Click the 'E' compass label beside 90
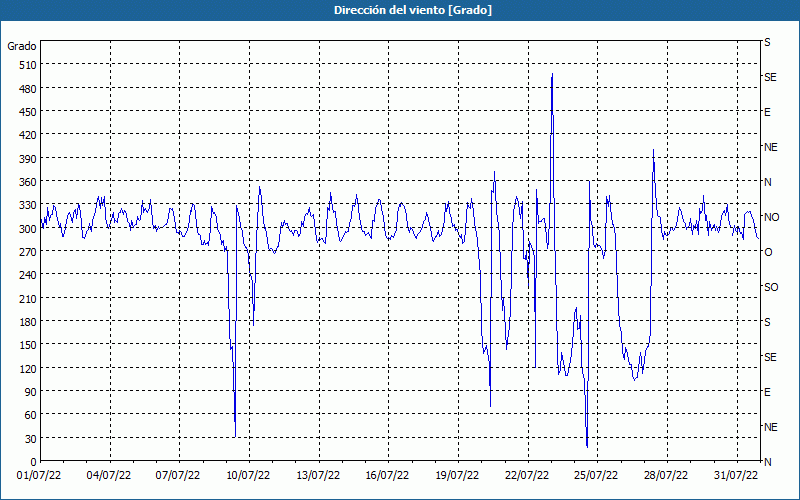 (x=767, y=392)
